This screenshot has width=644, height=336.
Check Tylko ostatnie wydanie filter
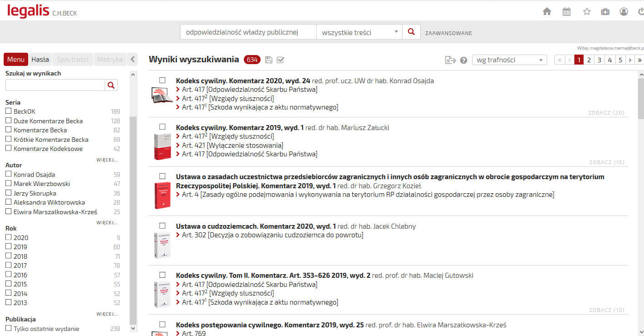(x=8, y=328)
